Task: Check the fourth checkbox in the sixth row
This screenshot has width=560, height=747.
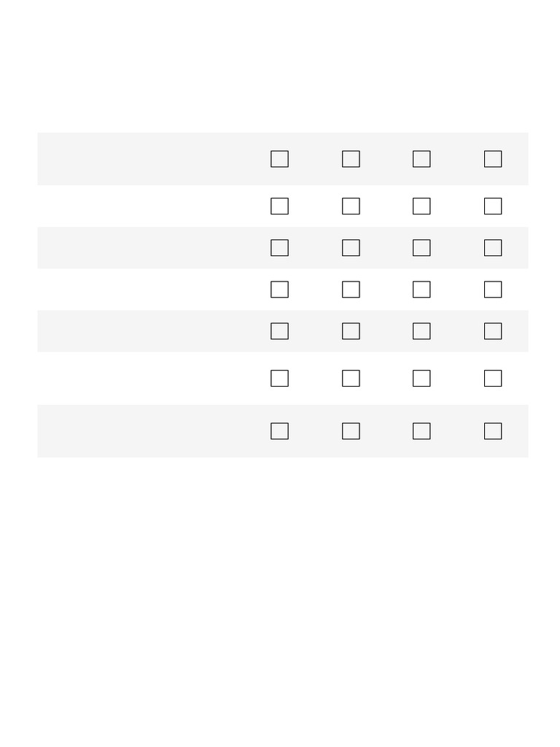Action: tap(493, 379)
